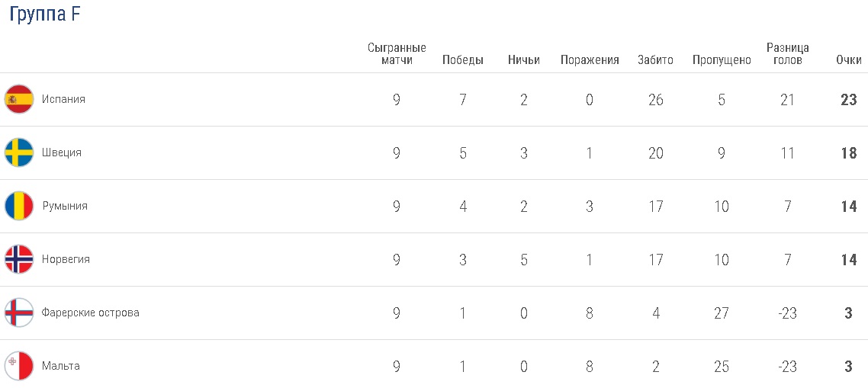Click the Faroe Islands flag icon
Screen dimensions: 868x388
19,313
